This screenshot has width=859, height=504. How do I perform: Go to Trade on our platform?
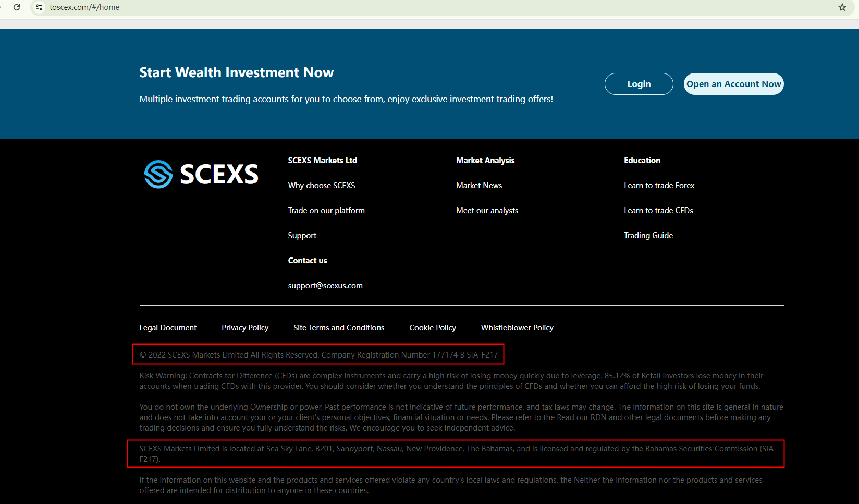click(x=326, y=211)
